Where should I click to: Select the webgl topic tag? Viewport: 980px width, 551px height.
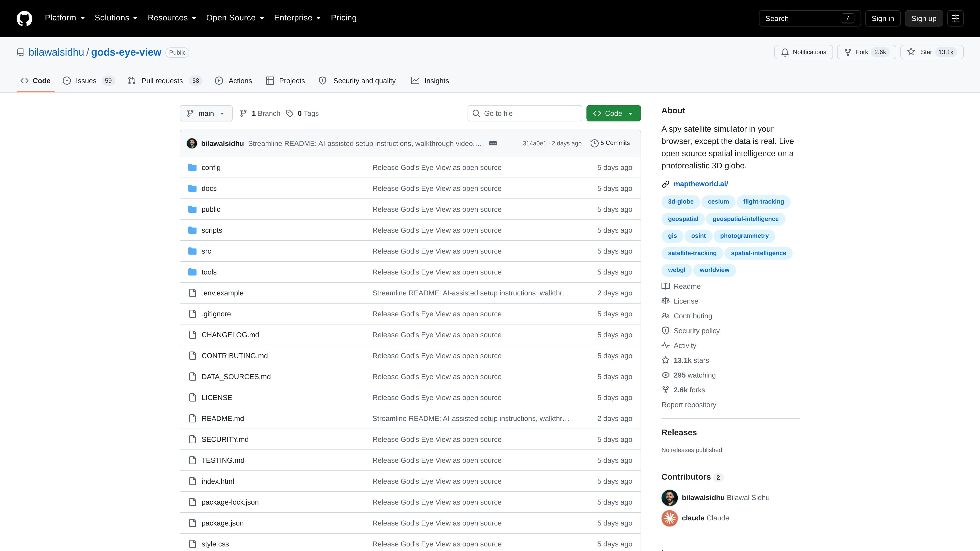click(676, 270)
